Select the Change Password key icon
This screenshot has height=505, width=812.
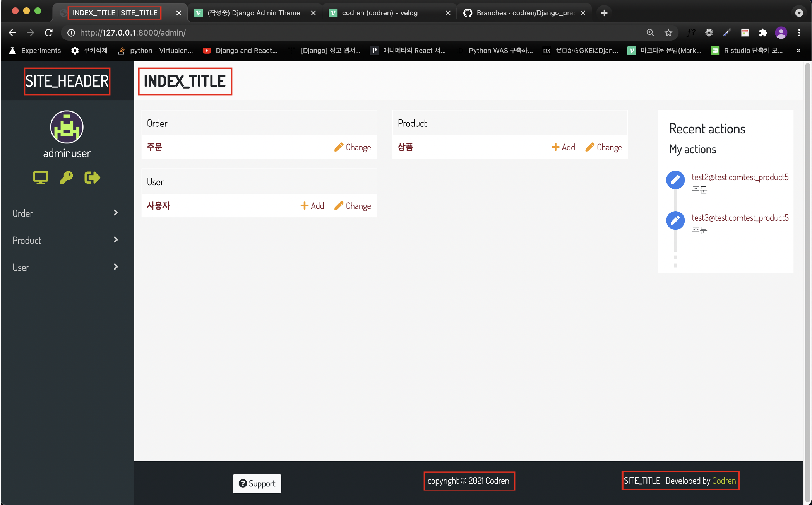pos(66,177)
